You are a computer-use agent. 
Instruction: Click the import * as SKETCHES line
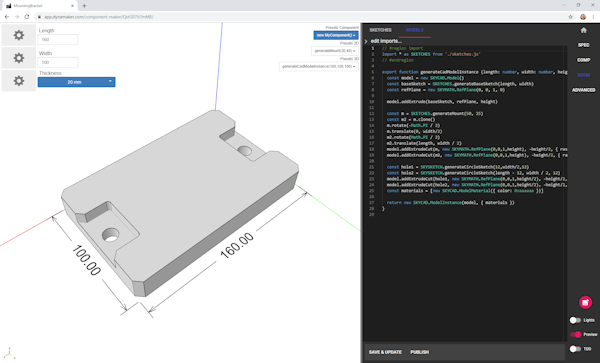431,54
